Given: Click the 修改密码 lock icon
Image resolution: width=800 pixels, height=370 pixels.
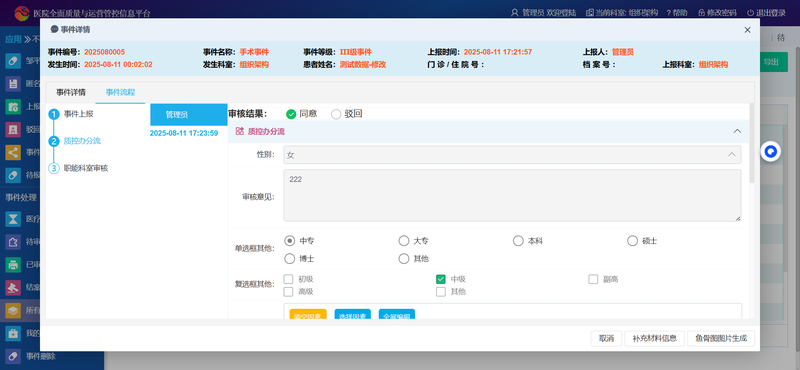Looking at the screenshot, I should click(702, 13).
